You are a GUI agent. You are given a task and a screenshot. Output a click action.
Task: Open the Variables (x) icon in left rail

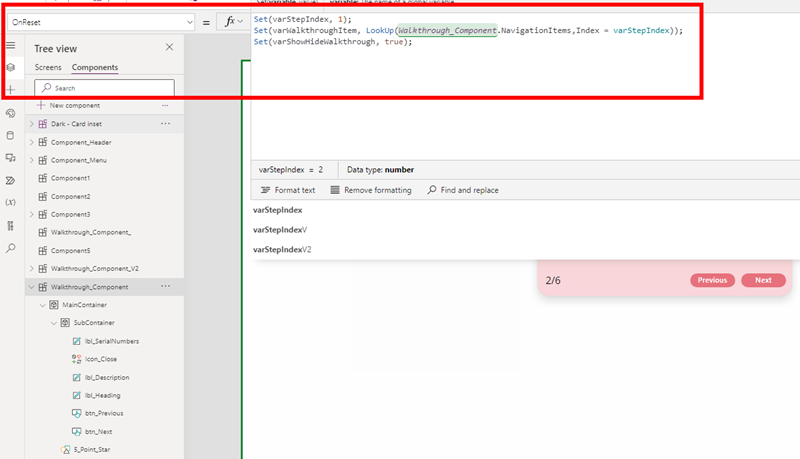[x=11, y=202]
